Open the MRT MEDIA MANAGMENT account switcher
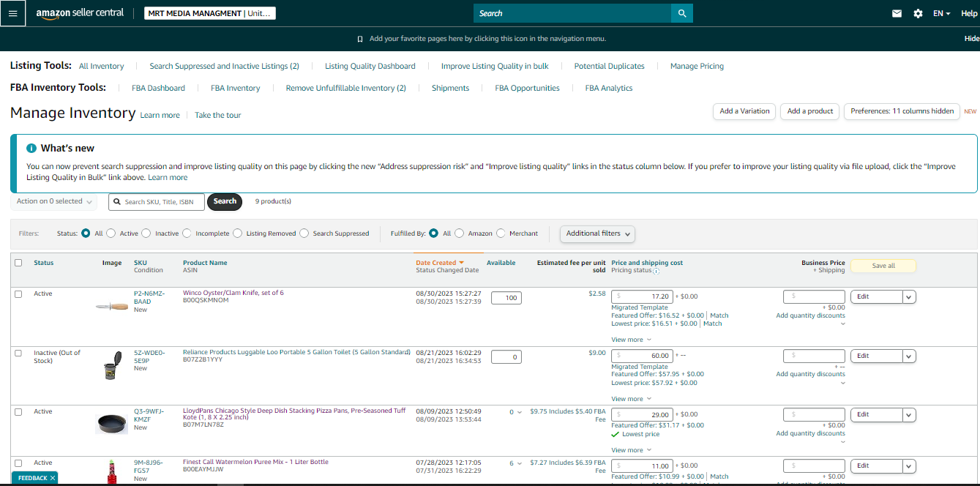Viewport: 980px width, 486px height. [209, 13]
